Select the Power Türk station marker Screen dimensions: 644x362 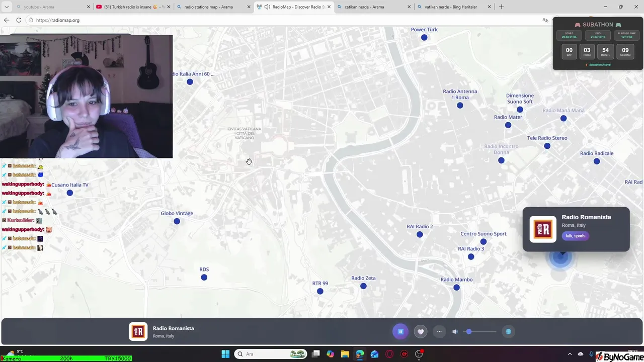(424, 37)
